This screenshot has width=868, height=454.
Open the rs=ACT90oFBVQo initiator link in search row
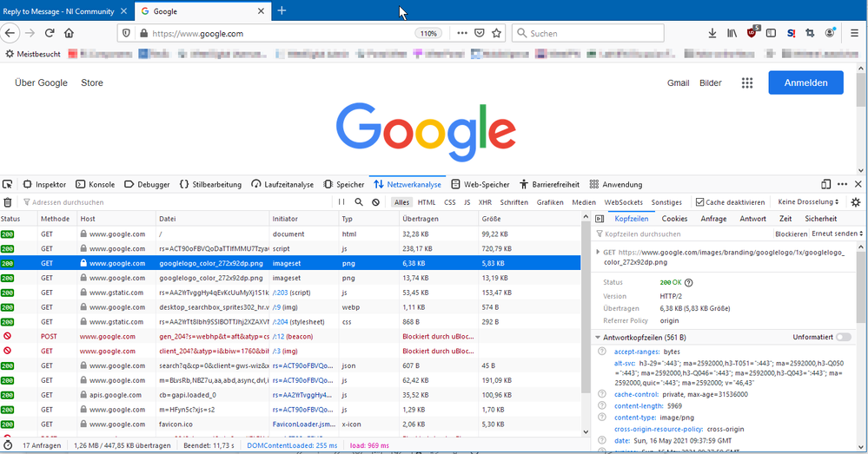click(x=303, y=365)
